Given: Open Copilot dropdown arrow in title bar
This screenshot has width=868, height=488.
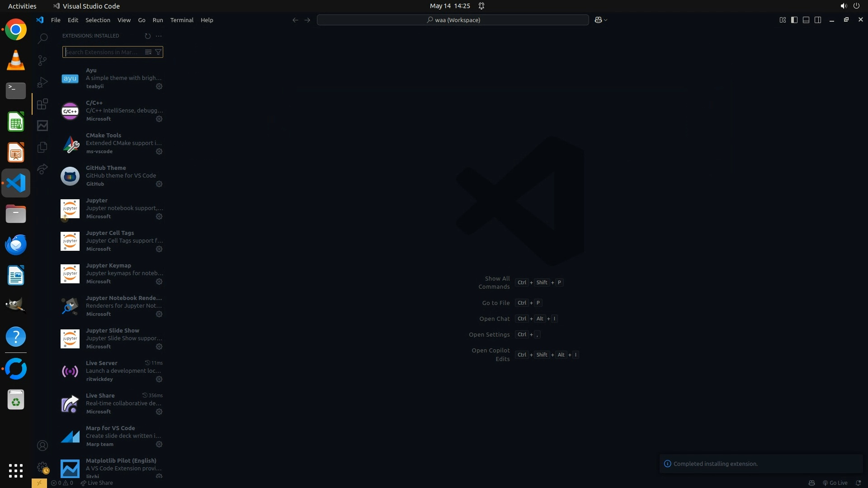Looking at the screenshot, I should coord(606,20).
